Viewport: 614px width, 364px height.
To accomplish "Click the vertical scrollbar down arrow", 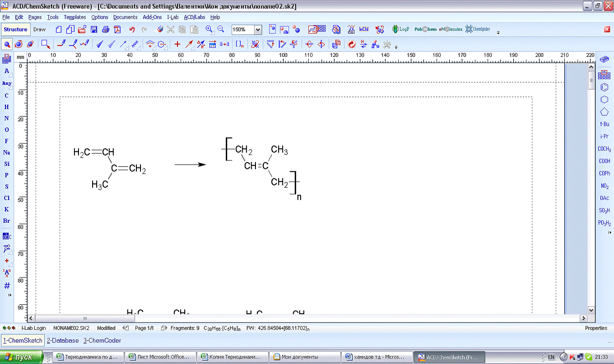I will point(591,310).
